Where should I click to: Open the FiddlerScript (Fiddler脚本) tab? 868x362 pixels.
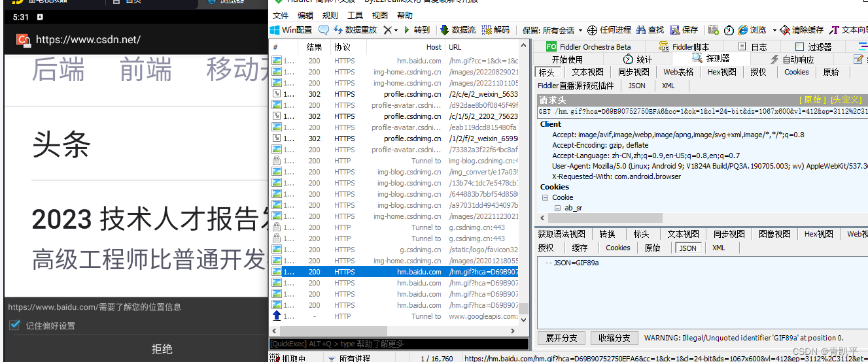coord(684,46)
